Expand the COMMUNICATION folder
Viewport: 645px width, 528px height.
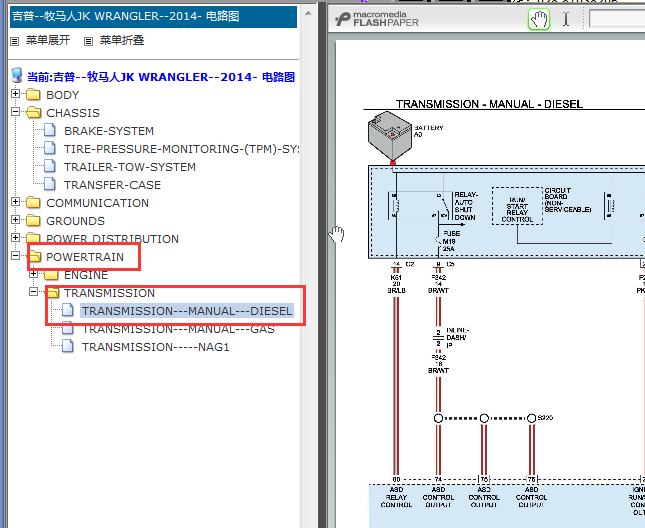coord(15,201)
